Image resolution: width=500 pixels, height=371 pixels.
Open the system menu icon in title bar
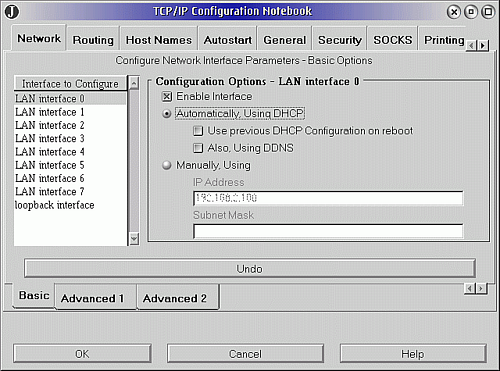tap(12, 12)
